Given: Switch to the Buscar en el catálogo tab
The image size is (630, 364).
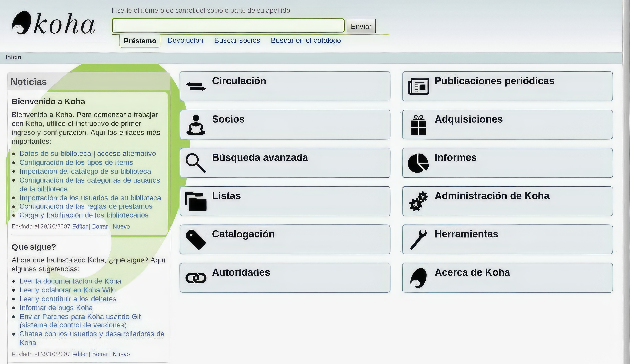Looking at the screenshot, I should click(306, 41).
